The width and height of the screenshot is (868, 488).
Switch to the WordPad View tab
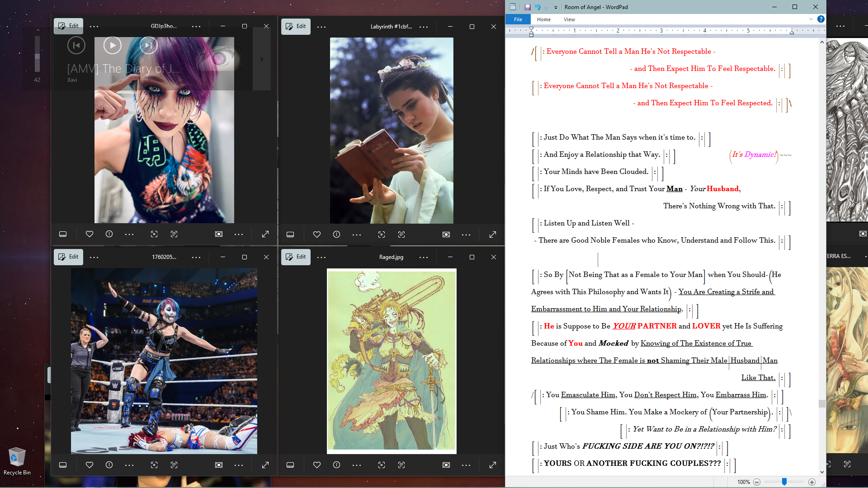tap(569, 19)
